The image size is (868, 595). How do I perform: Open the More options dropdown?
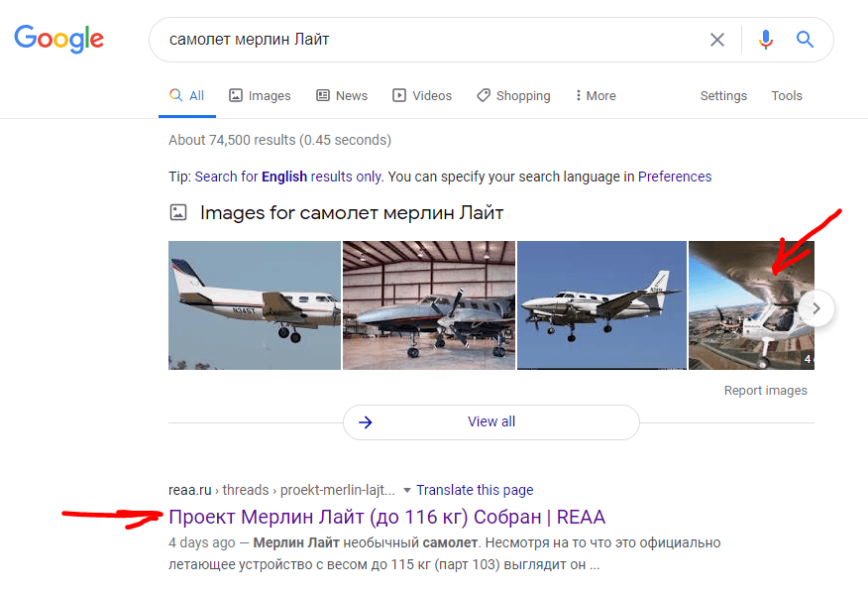coord(594,95)
